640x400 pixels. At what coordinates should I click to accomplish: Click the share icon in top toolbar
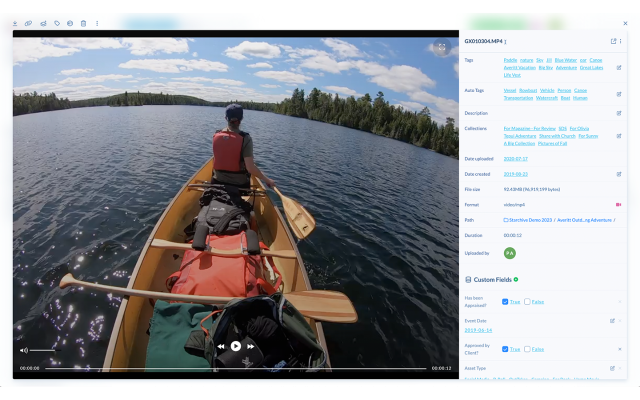click(x=43, y=22)
